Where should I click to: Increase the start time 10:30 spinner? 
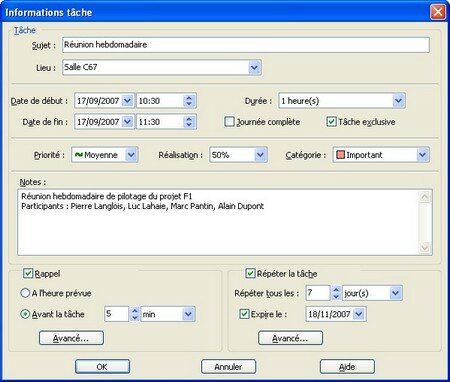pos(189,98)
